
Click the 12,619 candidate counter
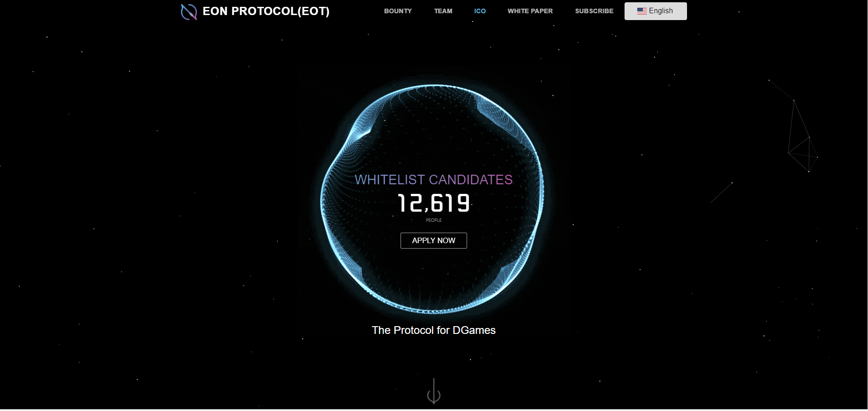click(434, 203)
